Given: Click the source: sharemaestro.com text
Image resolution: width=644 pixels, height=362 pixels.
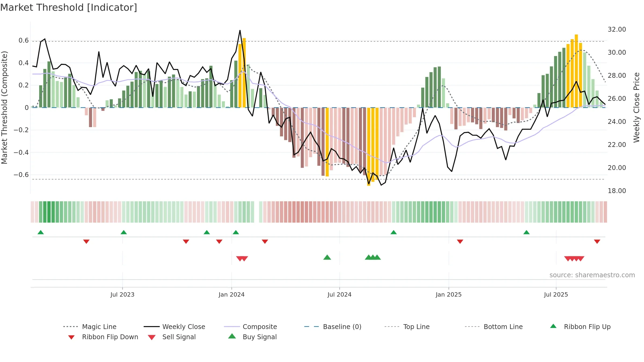Looking at the screenshot, I should point(592,275).
